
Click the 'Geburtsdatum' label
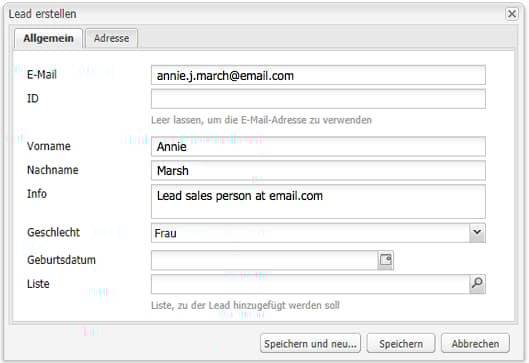61,260
